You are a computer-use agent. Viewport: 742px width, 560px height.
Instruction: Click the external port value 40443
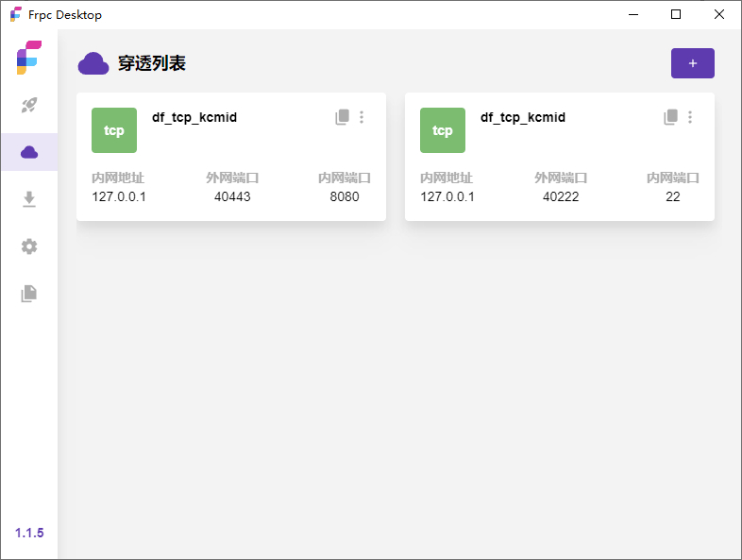click(x=232, y=196)
